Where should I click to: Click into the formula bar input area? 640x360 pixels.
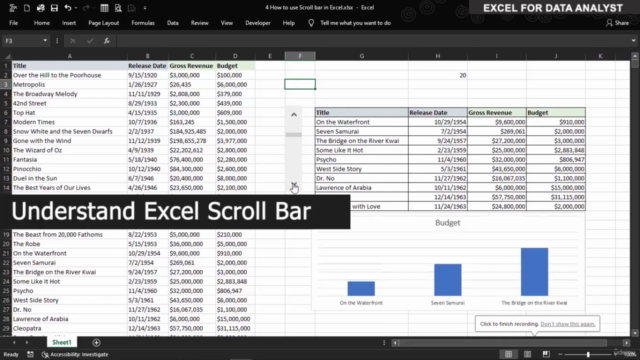point(372,41)
